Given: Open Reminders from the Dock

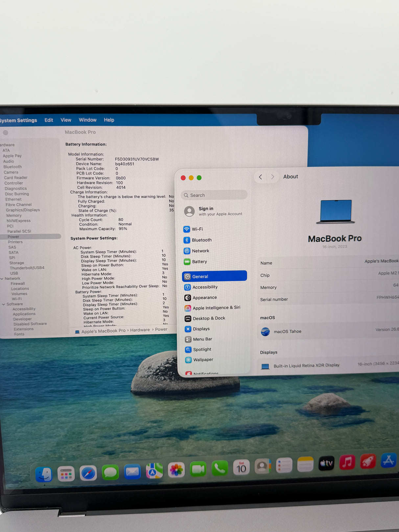Looking at the screenshot, I should 284,465.
